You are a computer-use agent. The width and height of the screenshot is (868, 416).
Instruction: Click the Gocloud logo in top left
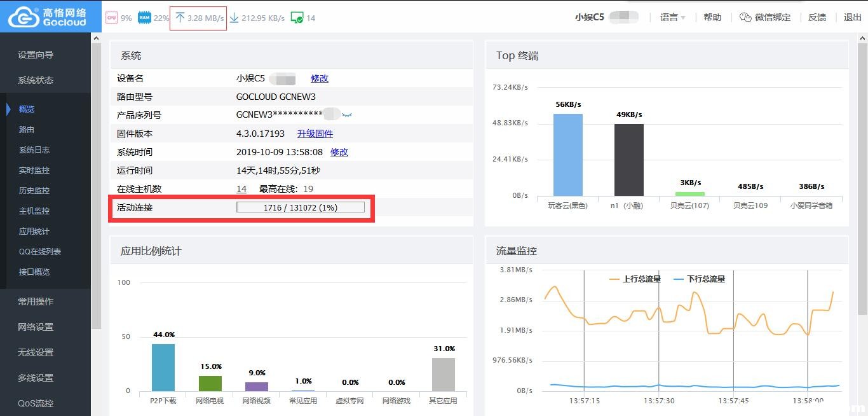tap(44, 16)
